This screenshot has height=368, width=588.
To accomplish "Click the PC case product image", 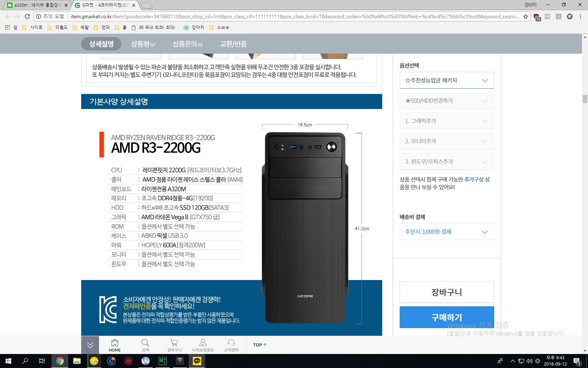I will [305, 228].
